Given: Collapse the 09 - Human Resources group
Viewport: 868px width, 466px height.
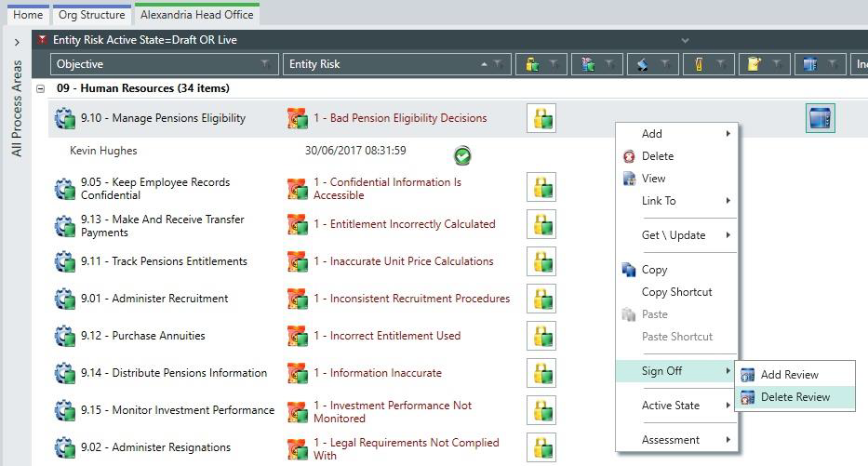Looking at the screenshot, I should tap(40, 88).
